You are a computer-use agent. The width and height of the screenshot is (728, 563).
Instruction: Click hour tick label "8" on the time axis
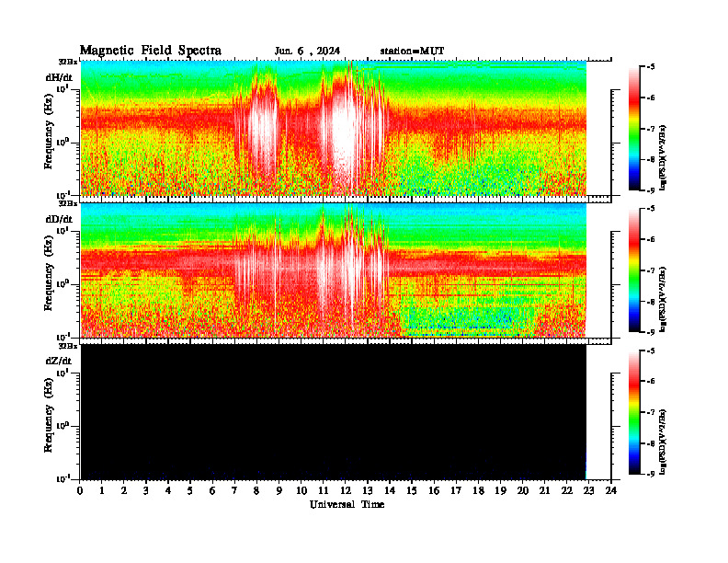click(256, 491)
